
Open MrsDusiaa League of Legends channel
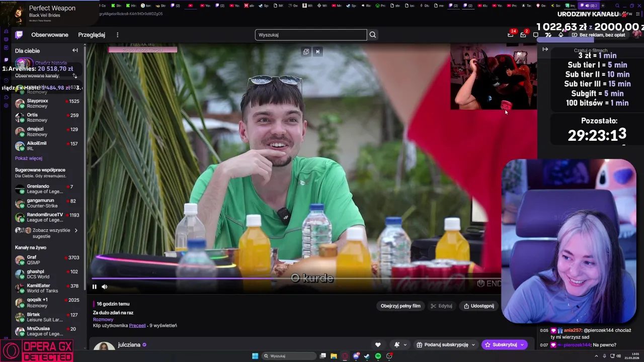48,331
